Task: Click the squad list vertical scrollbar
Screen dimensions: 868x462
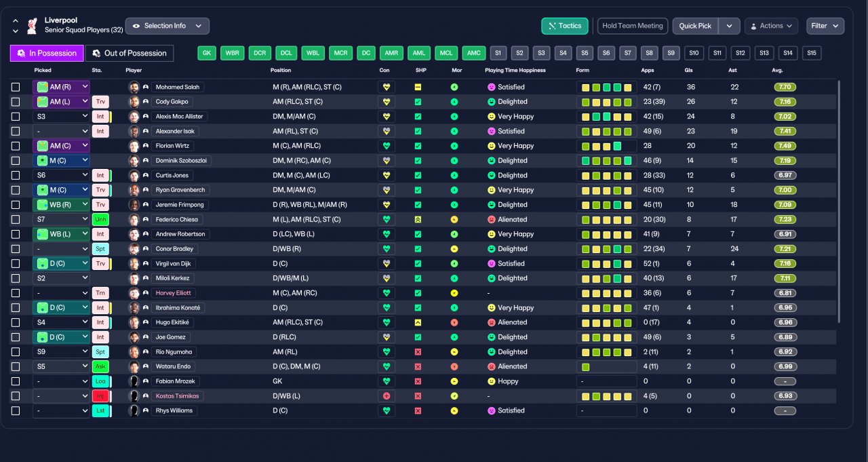Action: (x=839, y=202)
